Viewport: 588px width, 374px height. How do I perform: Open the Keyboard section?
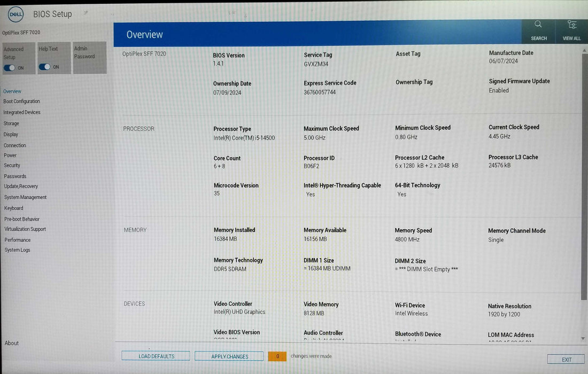(x=13, y=208)
